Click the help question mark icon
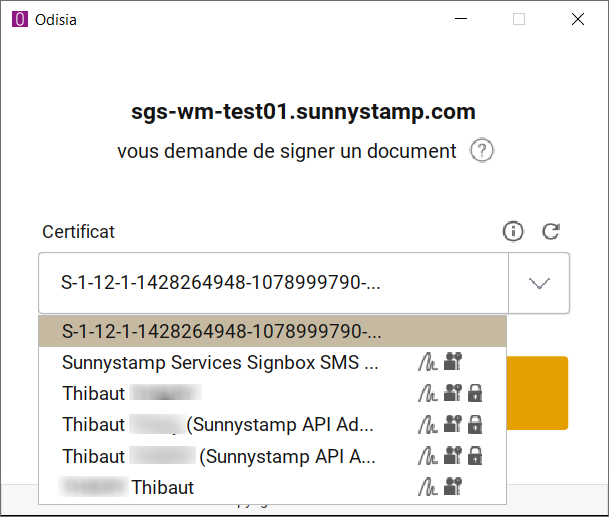This screenshot has height=517, width=609. point(483,151)
